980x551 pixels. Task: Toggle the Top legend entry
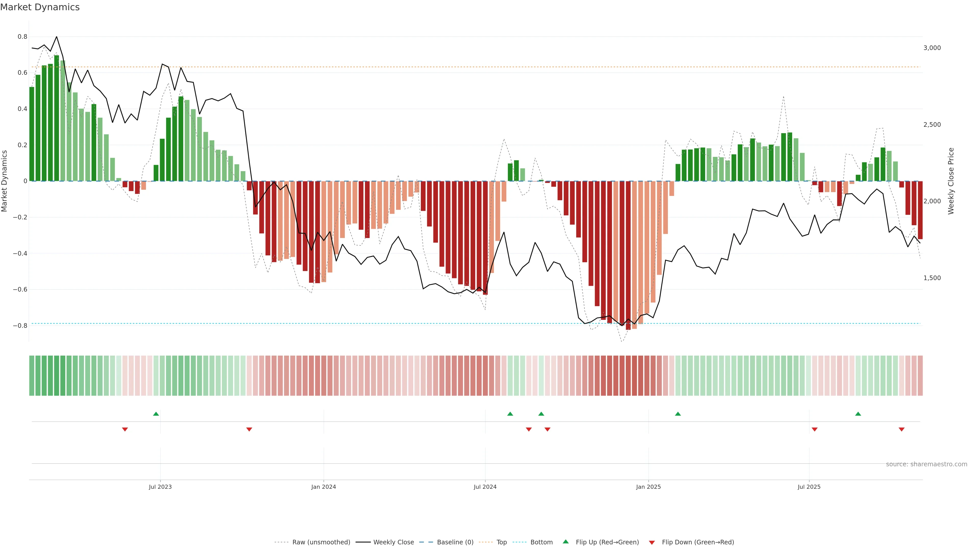click(501, 542)
